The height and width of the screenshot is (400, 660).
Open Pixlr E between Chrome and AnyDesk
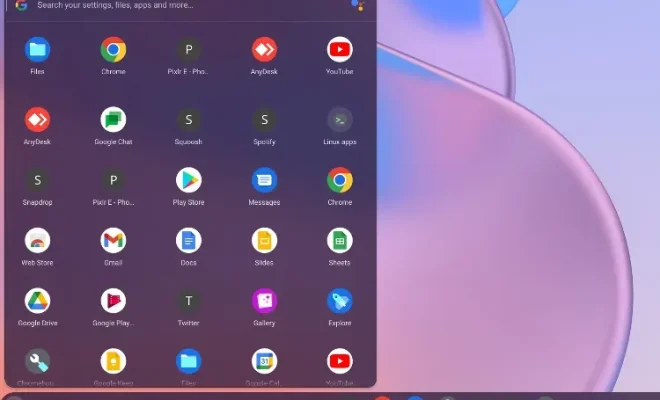click(x=189, y=50)
